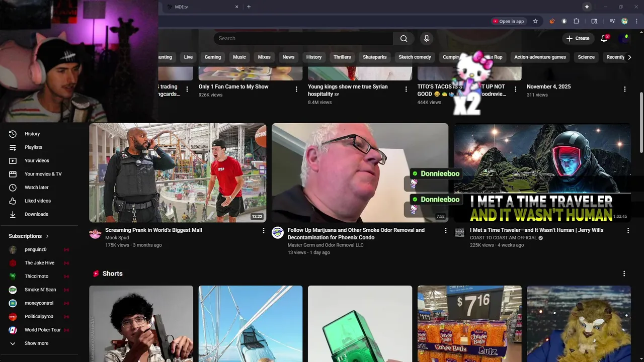
Task: Play the Time Traveler video thumbnail
Action: (542, 172)
